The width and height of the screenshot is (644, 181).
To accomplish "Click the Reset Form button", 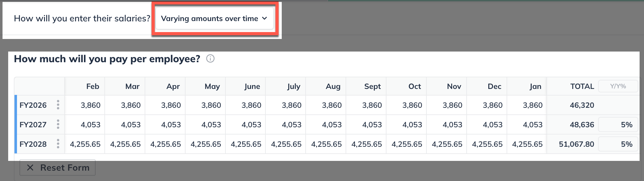I will click(x=58, y=168).
